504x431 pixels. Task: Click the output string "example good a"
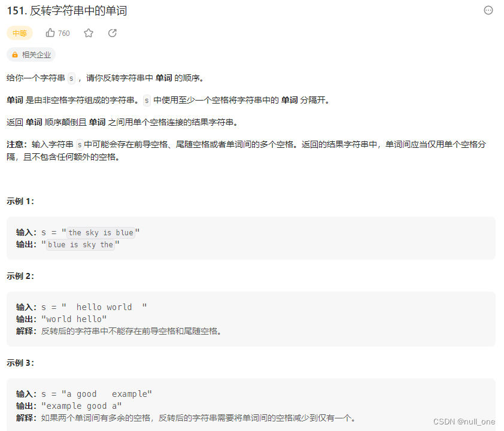click(81, 406)
